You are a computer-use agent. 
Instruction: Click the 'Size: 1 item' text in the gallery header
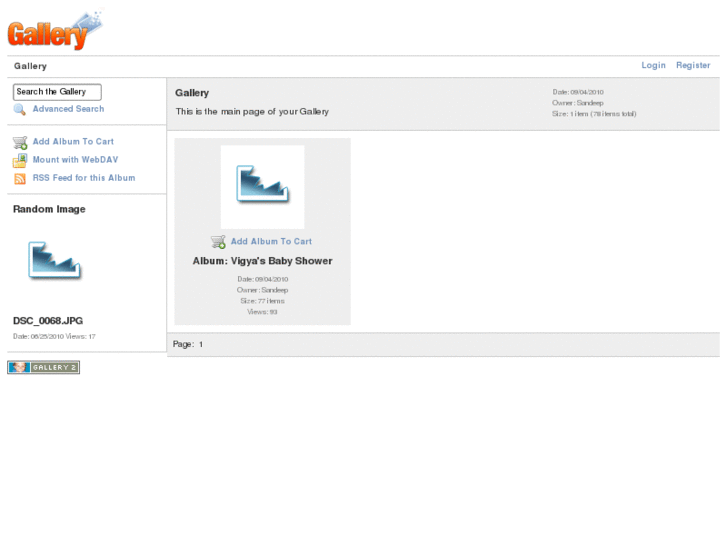tap(593, 114)
